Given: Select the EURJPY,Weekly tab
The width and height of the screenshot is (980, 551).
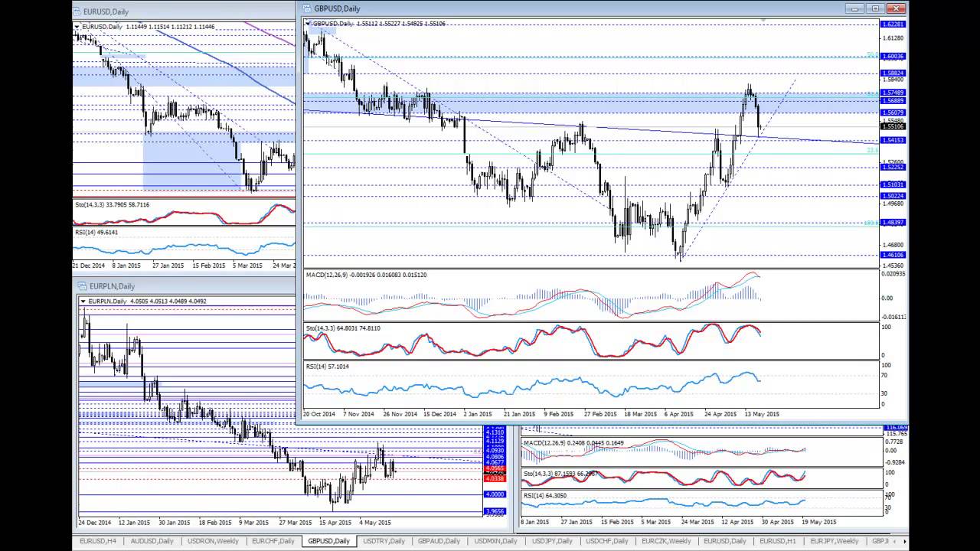Looking at the screenshot, I should [x=835, y=541].
